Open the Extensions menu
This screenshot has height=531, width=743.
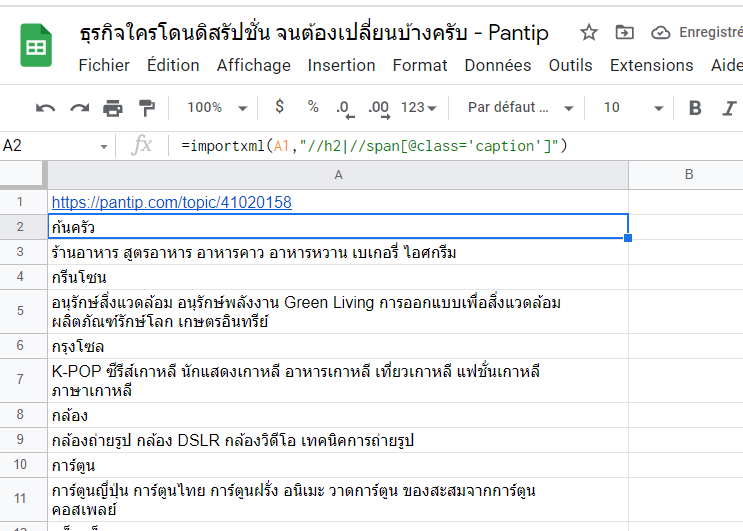pos(652,65)
